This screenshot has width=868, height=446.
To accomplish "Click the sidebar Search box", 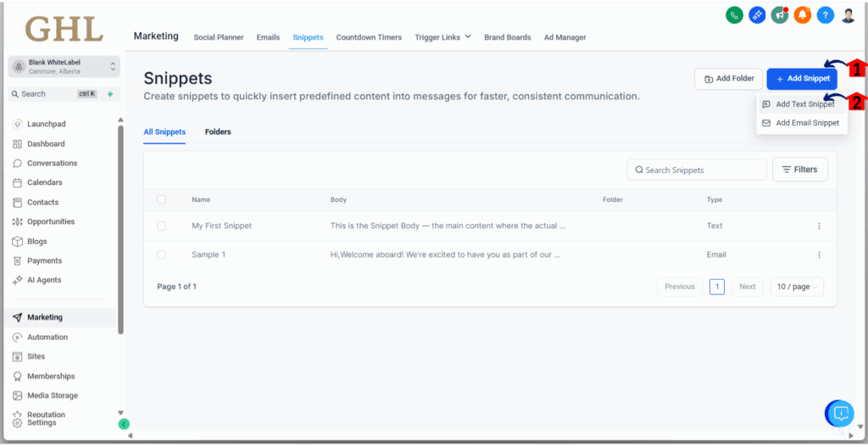I will [53, 94].
